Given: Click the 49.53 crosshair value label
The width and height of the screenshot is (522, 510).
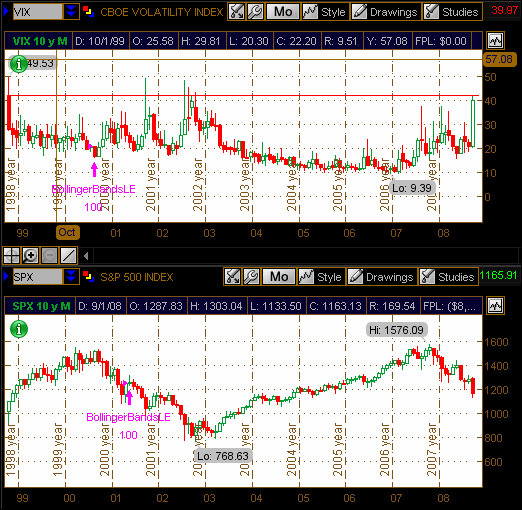Looking at the screenshot, I should tap(40, 63).
